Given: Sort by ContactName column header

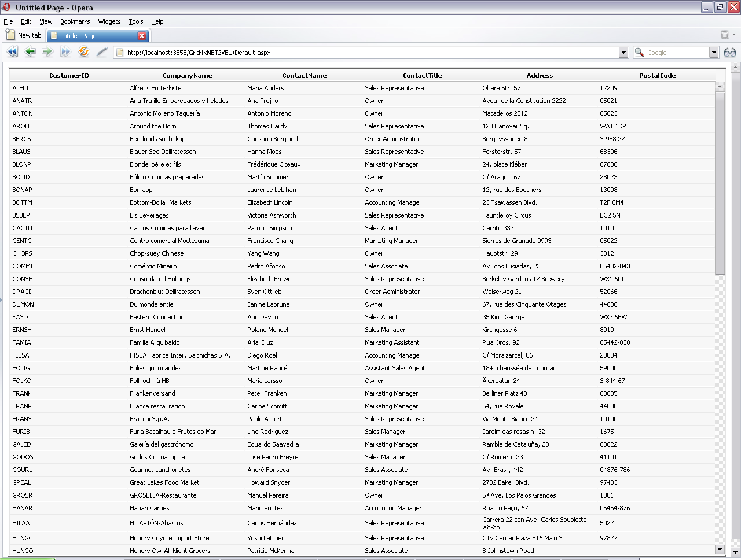Looking at the screenshot, I should [305, 75].
